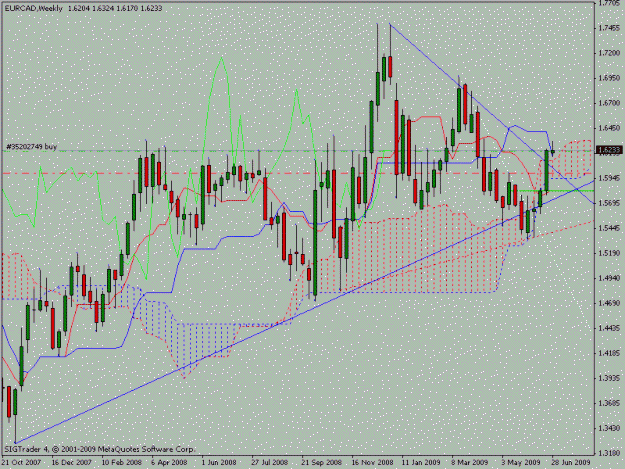The height and width of the screenshot is (469, 625).
Task: Click the 1.4690 price scale label
Action: click(609, 303)
